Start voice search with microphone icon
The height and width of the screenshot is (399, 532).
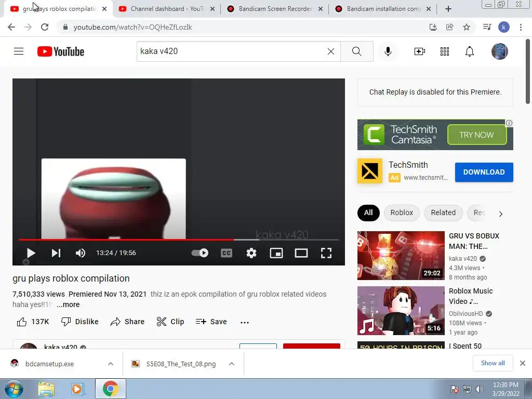388,51
